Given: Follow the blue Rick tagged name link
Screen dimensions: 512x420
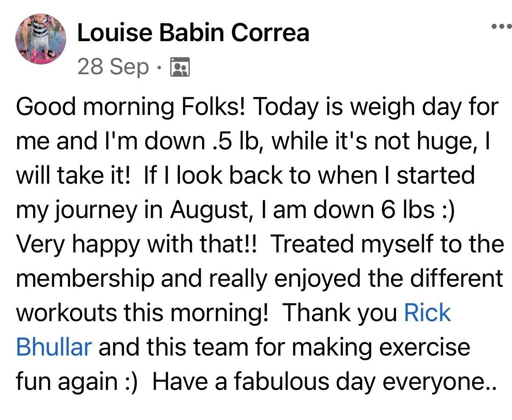Looking at the screenshot, I should pyautogui.click(x=427, y=313).
